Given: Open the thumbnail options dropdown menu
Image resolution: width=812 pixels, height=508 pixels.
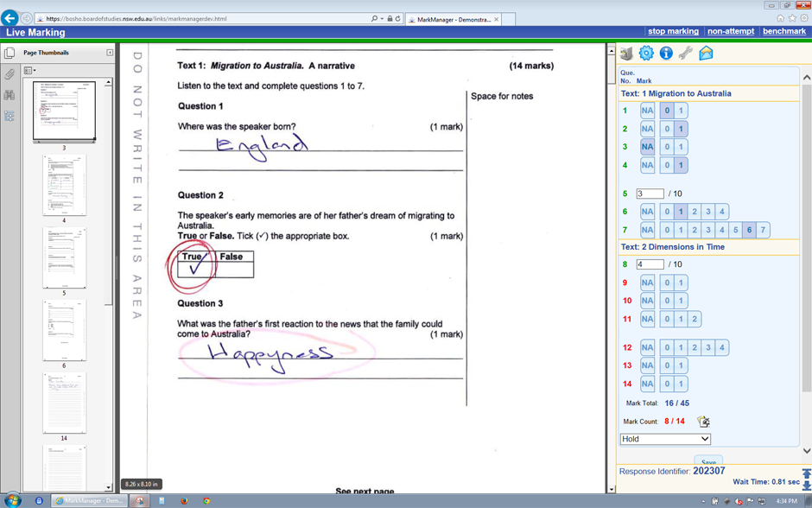Looking at the screenshot, I should coord(29,71).
